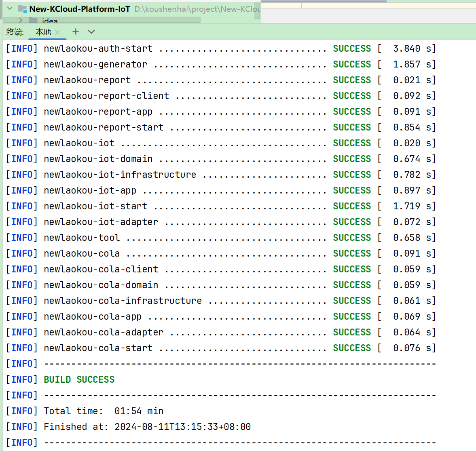
Task: Click the .idea folder icon
Action: pyautogui.click(x=33, y=21)
